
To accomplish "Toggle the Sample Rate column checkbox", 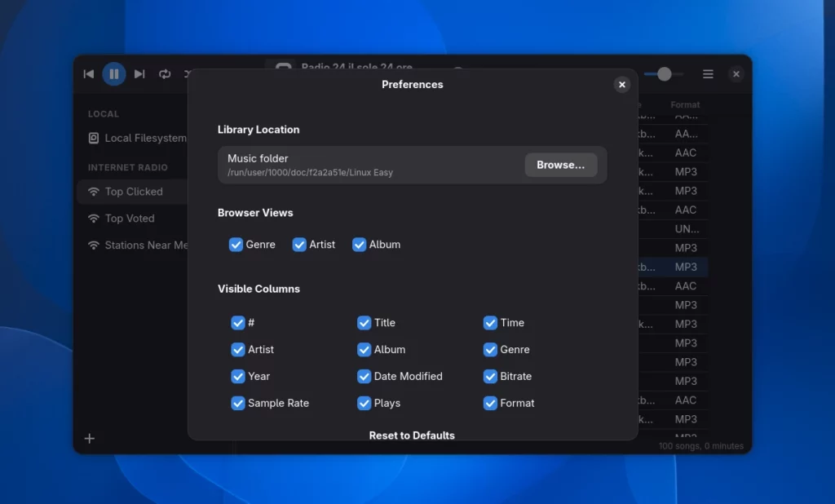I will pos(238,403).
